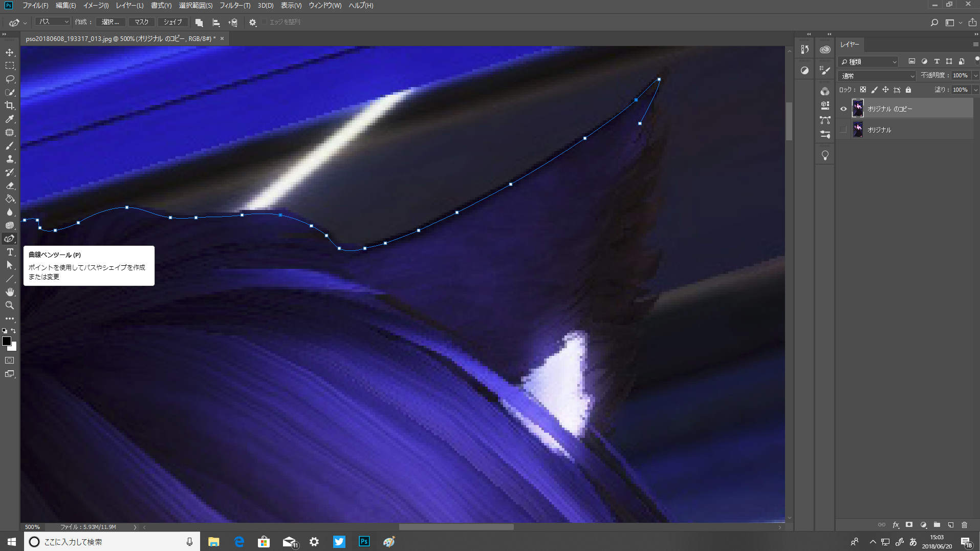Screen dimensions: 980x551
Task: Select the Type tool
Action: point(10,252)
